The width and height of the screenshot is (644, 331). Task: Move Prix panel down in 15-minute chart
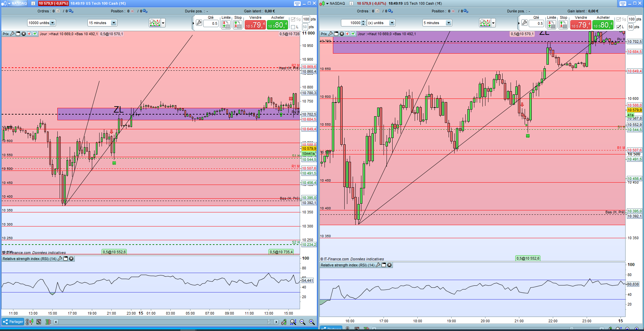[x=29, y=34]
